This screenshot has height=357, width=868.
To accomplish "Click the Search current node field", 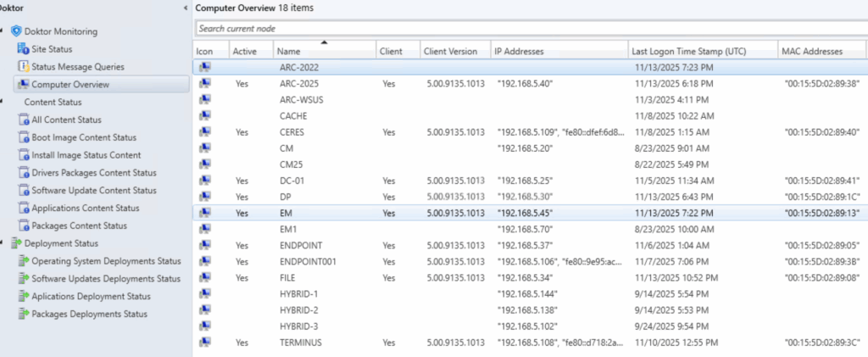I will (526, 28).
